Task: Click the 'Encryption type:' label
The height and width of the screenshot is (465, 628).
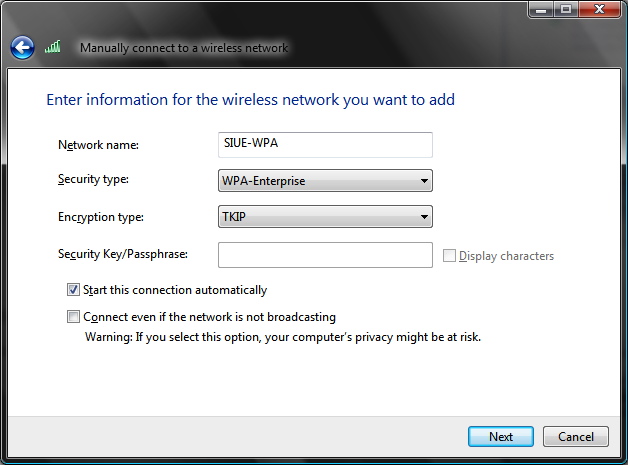Action: tap(101, 216)
